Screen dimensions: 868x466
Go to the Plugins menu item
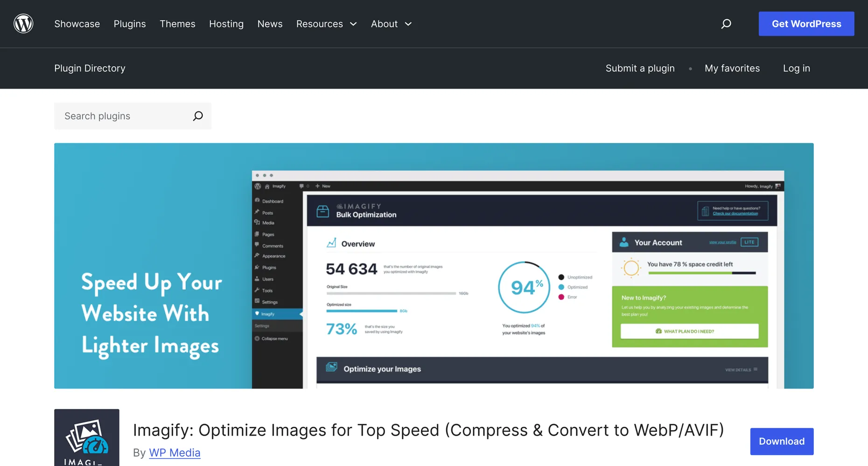click(x=130, y=24)
